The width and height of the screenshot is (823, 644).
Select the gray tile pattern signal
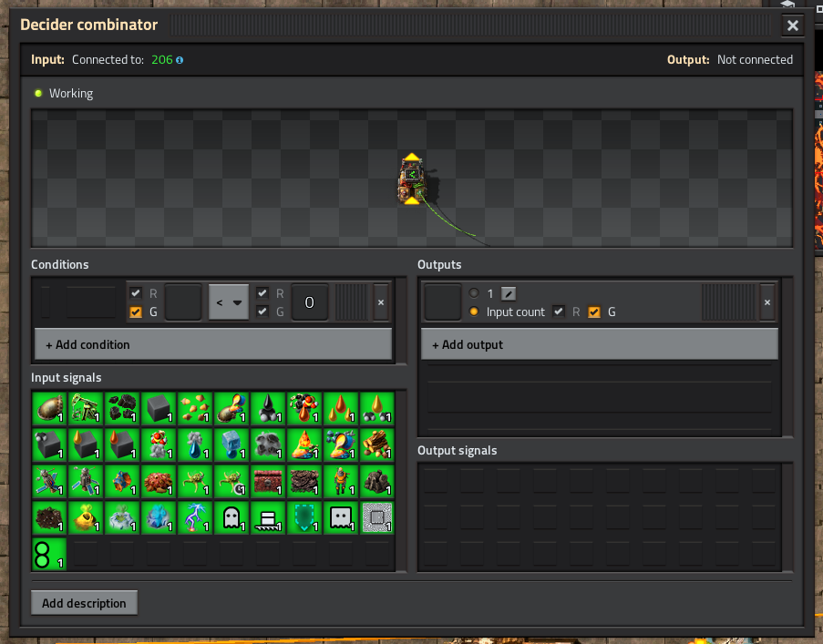pos(376,517)
